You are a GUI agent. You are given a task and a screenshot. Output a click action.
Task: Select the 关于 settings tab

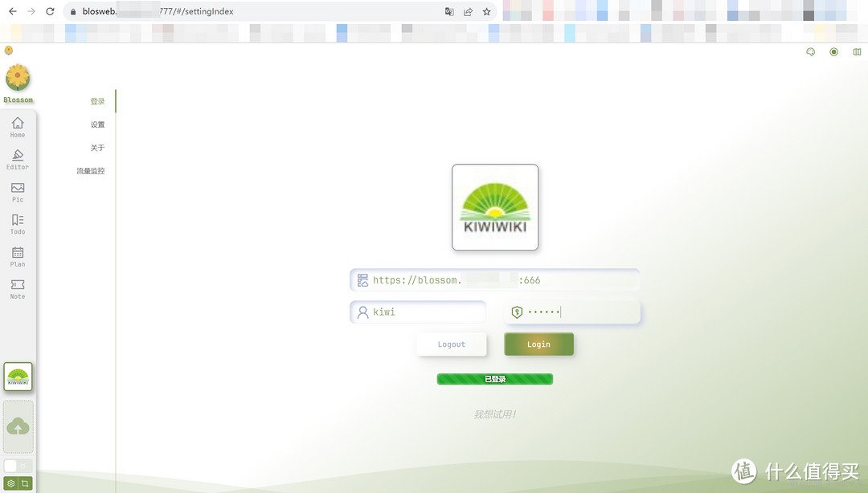click(97, 148)
